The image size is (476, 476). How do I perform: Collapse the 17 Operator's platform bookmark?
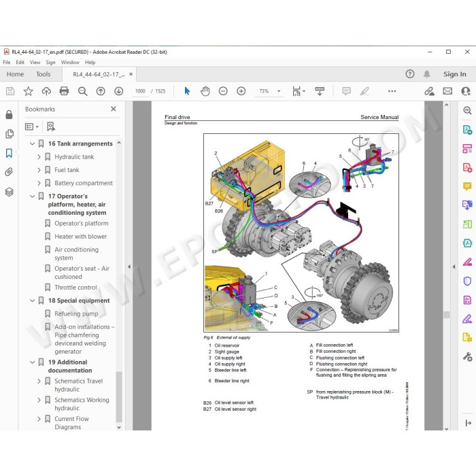(x=32, y=197)
